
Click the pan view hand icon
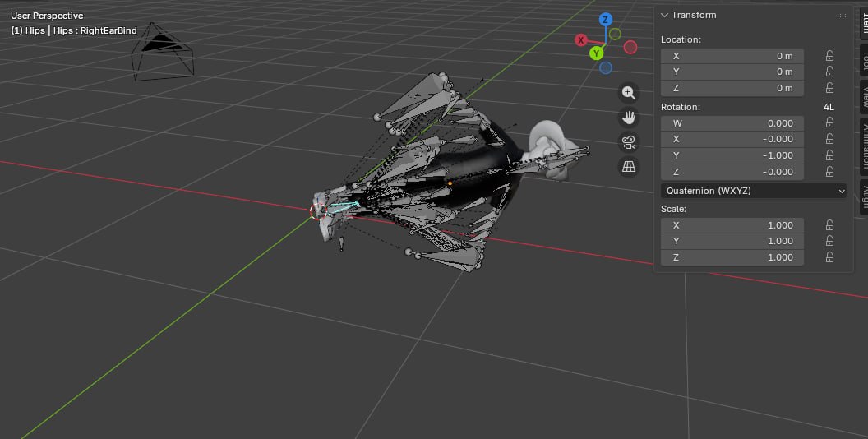tap(628, 118)
